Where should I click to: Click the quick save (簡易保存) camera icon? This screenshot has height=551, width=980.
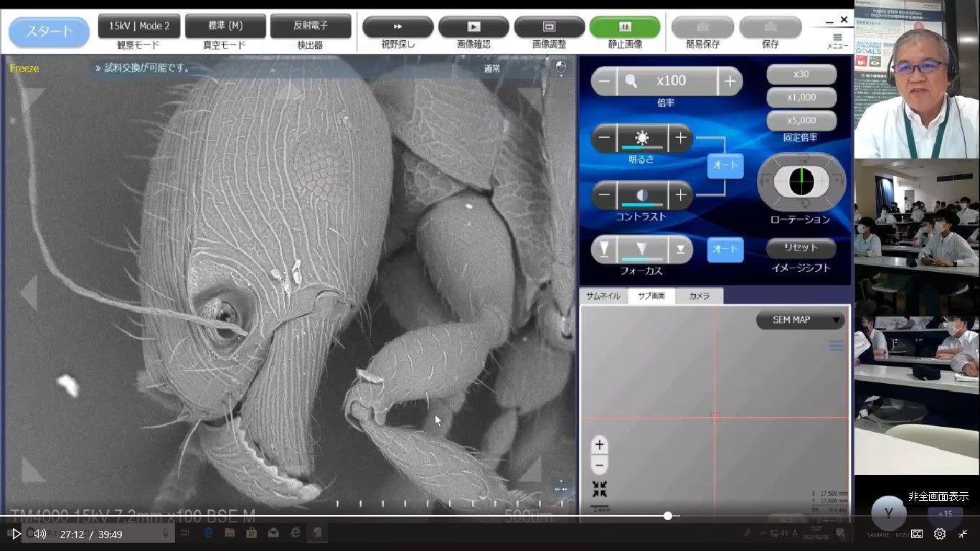click(702, 27)
